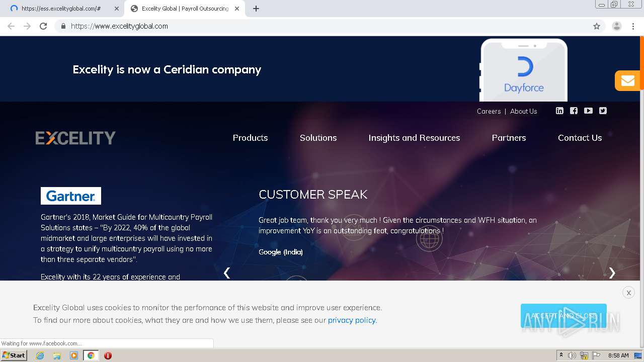
Task: Open Insights and Resources menu
Action: click(414, 138)
